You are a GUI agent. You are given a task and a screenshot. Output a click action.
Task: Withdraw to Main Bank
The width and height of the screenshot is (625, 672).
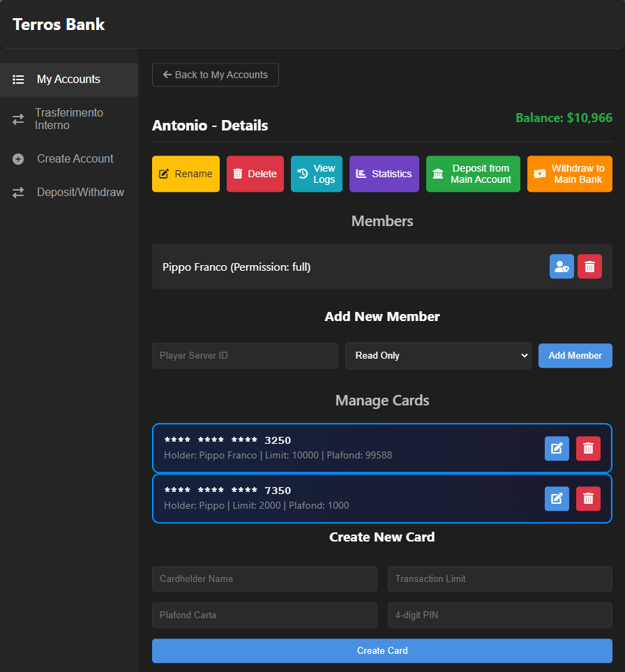[x=569, y=174]
